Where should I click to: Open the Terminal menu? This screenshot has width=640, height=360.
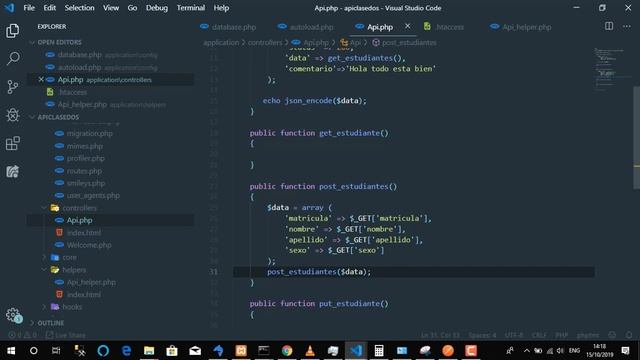click(191, 8)
